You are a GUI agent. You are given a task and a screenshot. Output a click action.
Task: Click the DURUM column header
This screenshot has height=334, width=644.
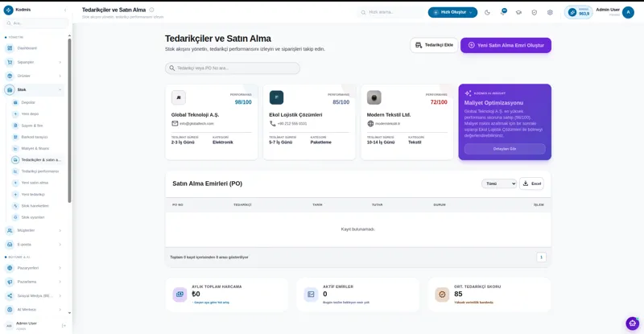coord(440,204)
